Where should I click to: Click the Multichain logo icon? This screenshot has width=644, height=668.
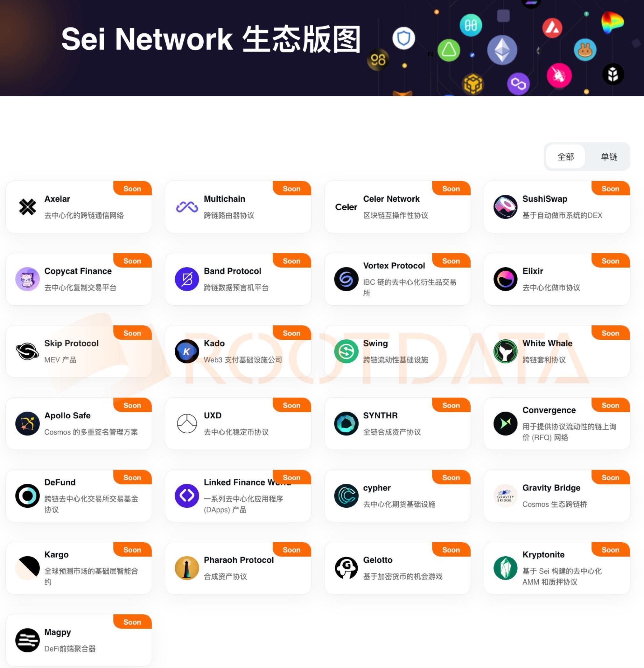point(187,207)
